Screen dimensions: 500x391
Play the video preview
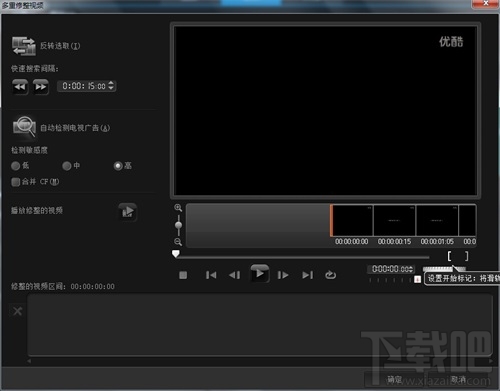click(260, 274)
